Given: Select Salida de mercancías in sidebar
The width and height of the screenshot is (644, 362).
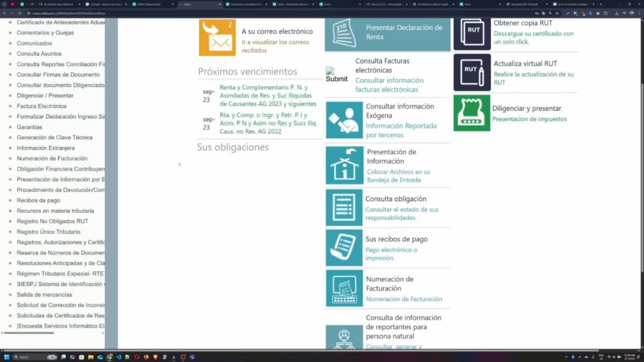Looking at the screenshot, I should coord(45,295).
